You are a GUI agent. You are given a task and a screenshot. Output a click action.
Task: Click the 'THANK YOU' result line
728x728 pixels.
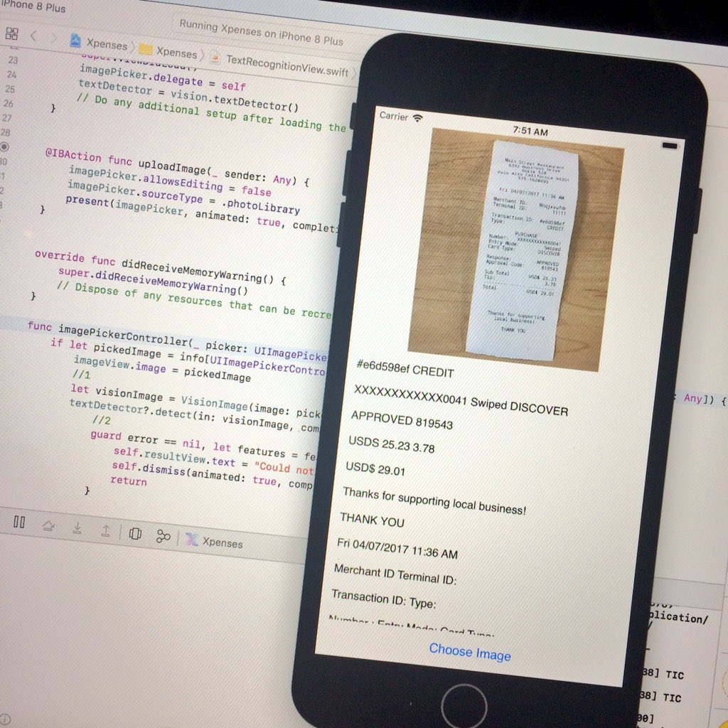pos(372,520)
